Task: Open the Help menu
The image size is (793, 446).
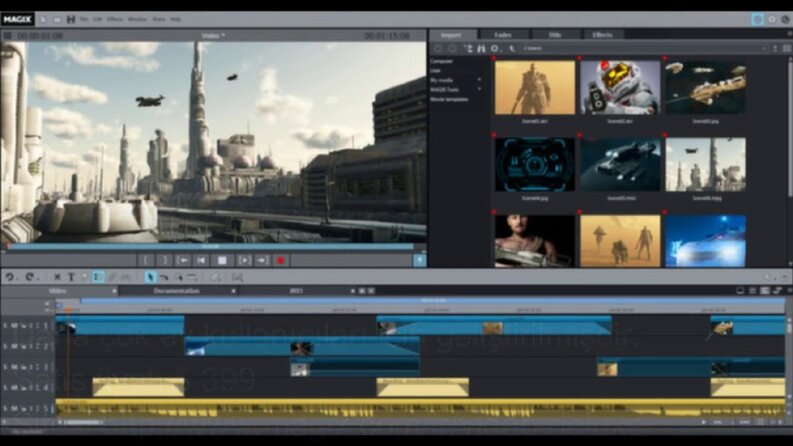Action: click(x=175, y=19)
